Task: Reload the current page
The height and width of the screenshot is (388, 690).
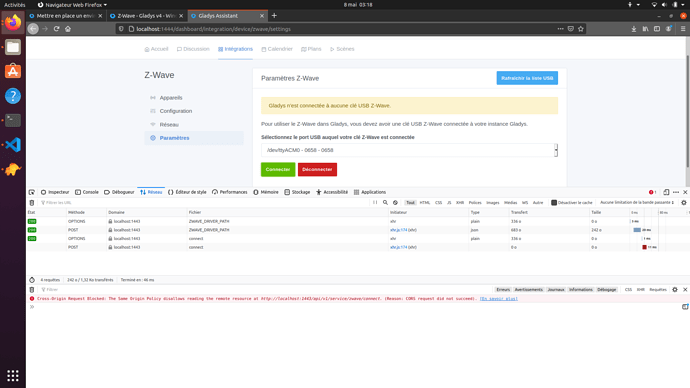Action: tap(56, 29)
